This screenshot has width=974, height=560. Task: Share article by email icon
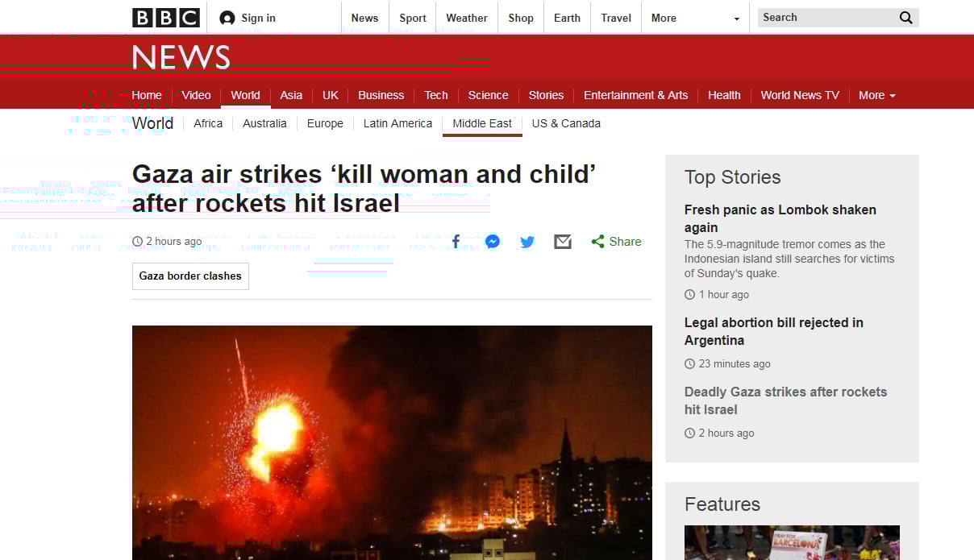[563, 242]
